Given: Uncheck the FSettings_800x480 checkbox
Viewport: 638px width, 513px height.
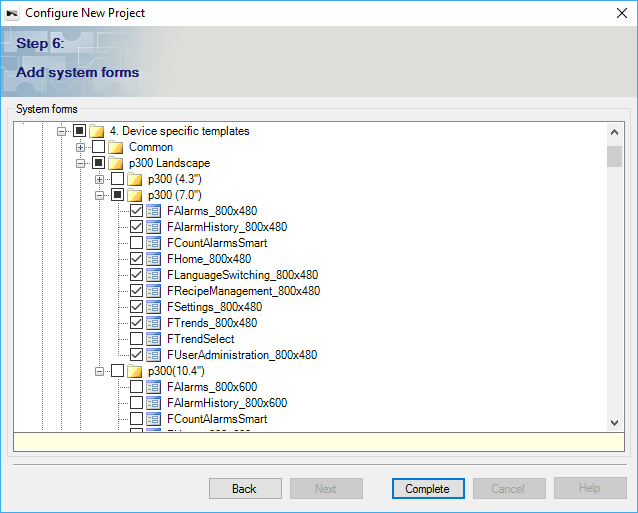Looking at the screenshot, I should (x=136, y=307).
